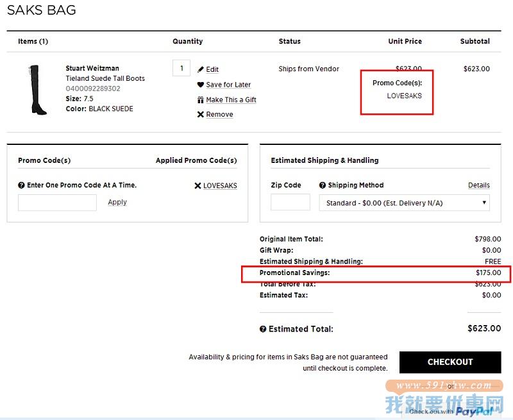Screen dimensions: 513x420
Task: Click the X Remove icon for boots
Action: tap(201, 114)
